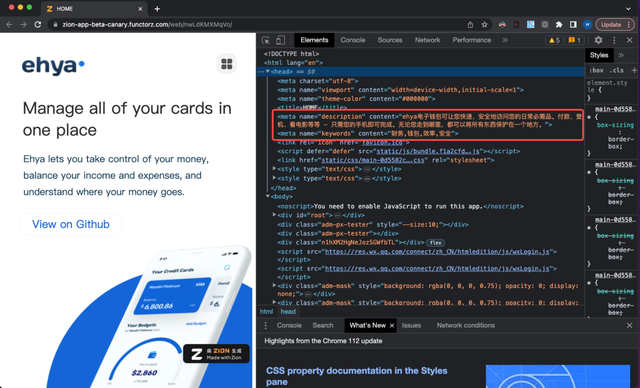Toggle the device toolbar icon
The image size is (640, 388).
280,40
